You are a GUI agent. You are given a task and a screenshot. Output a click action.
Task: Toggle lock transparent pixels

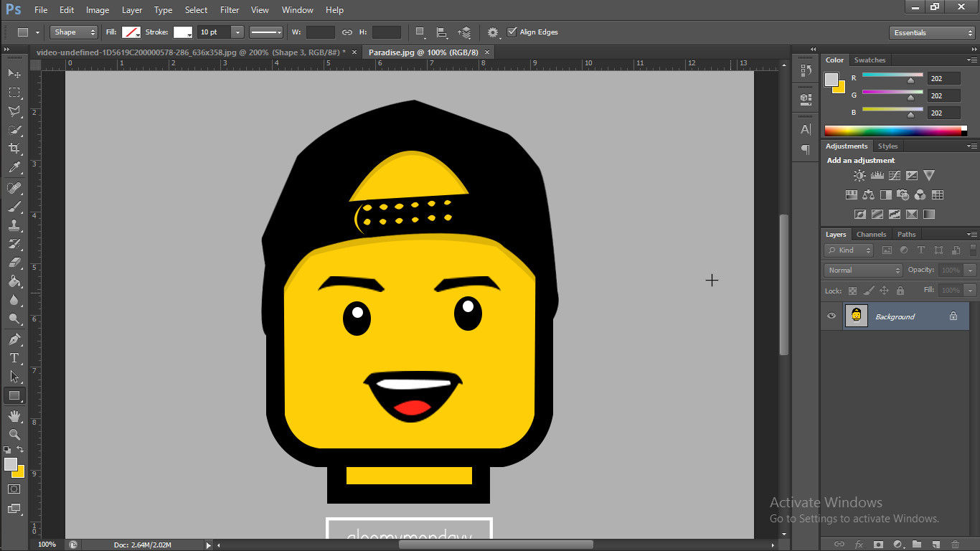tap(852, 291)
